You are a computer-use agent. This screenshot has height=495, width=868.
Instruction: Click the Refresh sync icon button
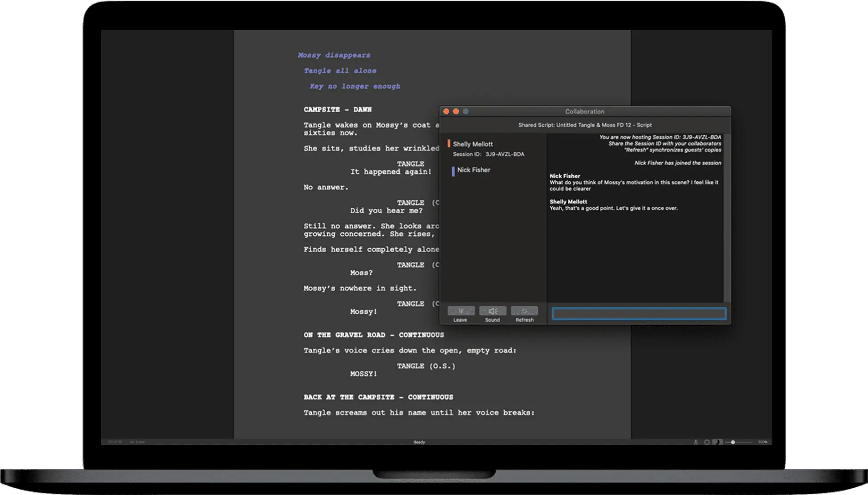(524, 311)
